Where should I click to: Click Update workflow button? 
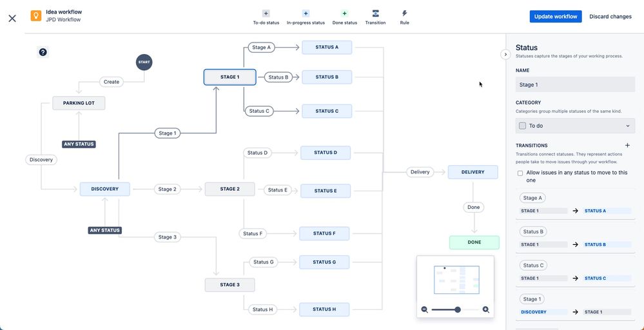tap(555, 16)
